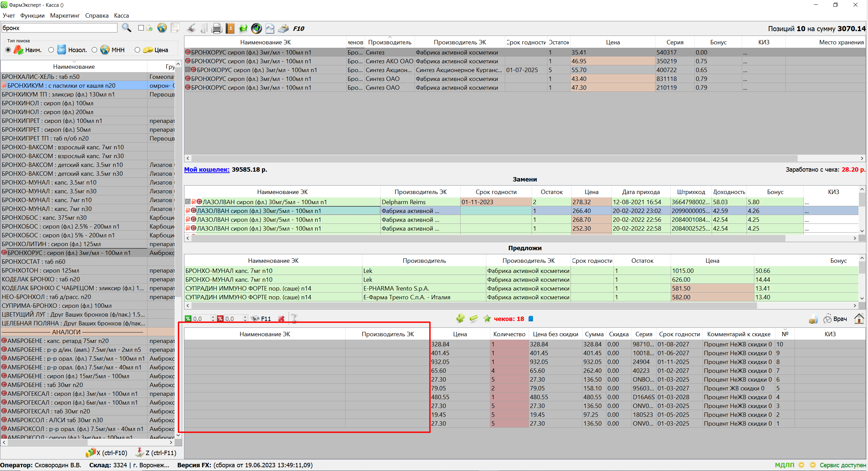Click the printer icon in toolbar
868x471 pixels.
217,28
